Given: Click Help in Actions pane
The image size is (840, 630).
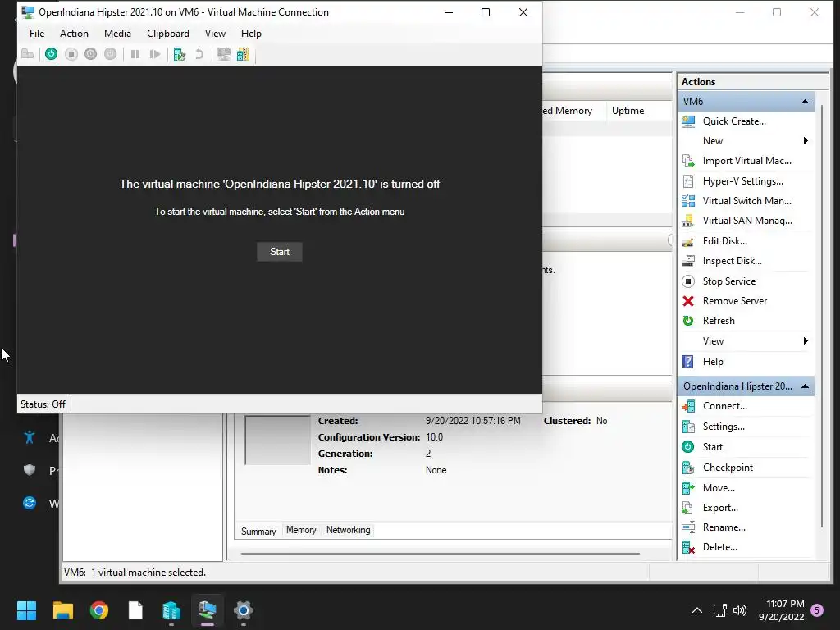Looking at the screenshot, I should pyautogui.click(x=713, y=362).
